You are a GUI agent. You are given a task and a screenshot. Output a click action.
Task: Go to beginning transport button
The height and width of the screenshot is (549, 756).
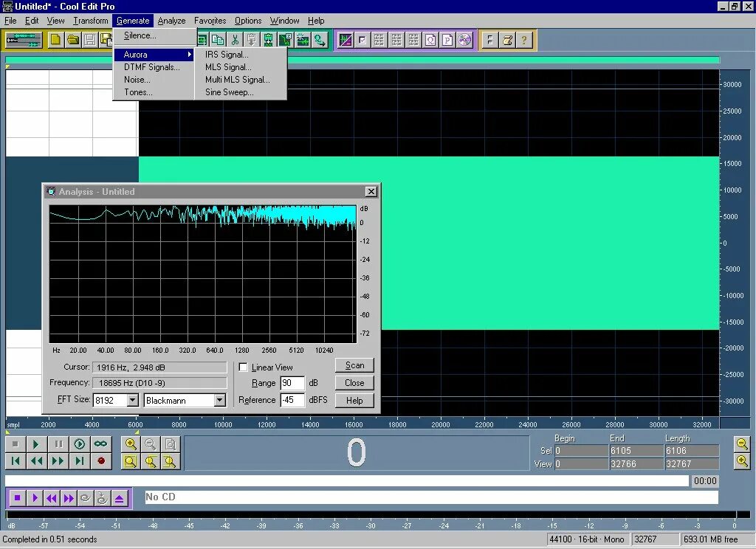click(16, 461)
